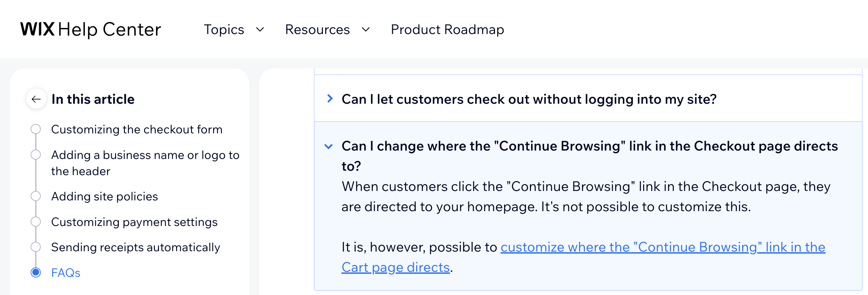Open the Topics dropdown arrow
Image resolution: width=868 pixels, height=295 pixels.
click(x=260, y=30)
